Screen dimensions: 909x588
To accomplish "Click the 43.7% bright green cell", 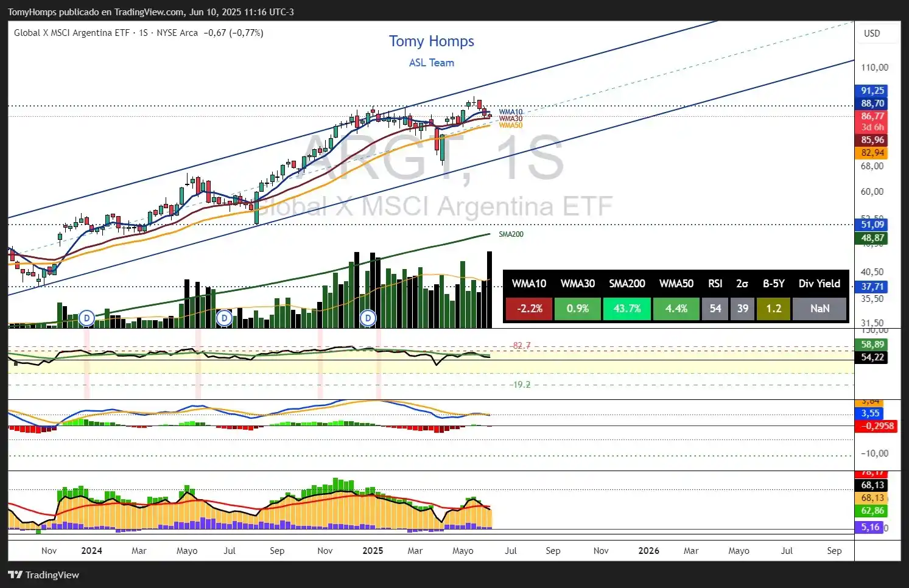I will pos(627,309).
